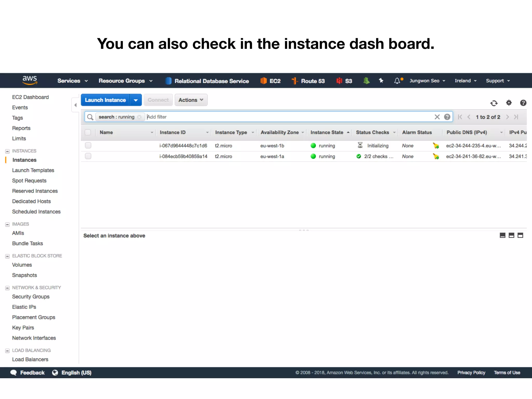Open the Resource Groups dropdown
The height and width of the screenshot is (399, 532).
point(125,81)
